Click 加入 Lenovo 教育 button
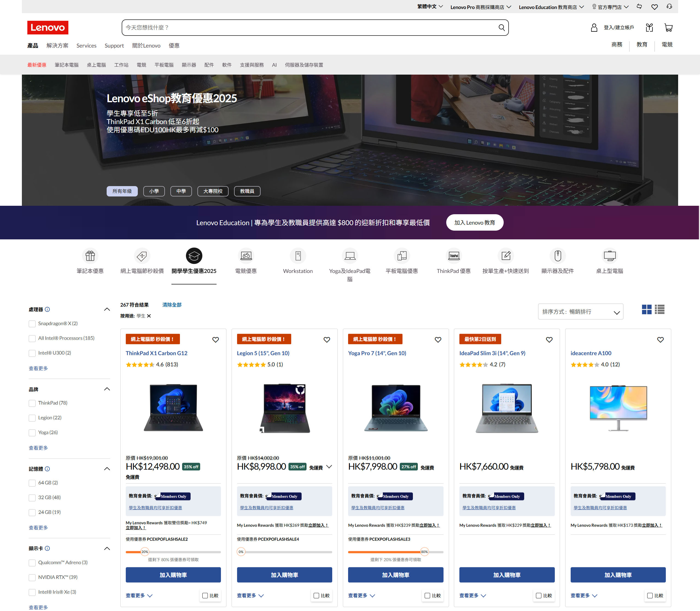 pyautogui.click(x=474, y=223)
